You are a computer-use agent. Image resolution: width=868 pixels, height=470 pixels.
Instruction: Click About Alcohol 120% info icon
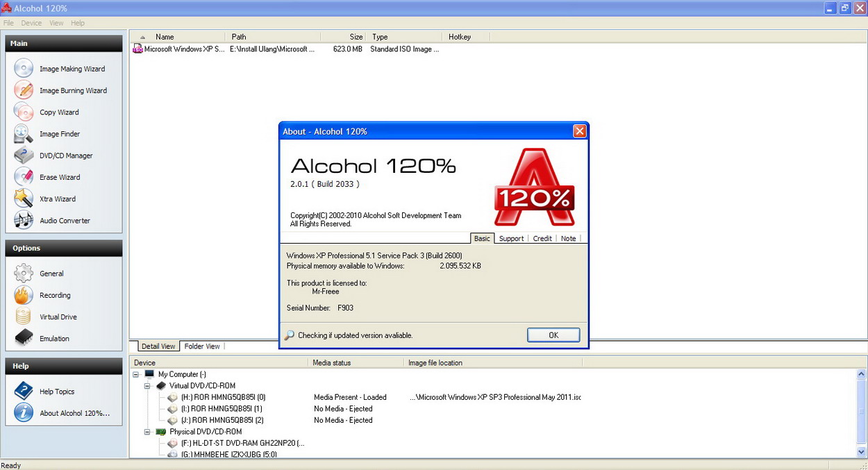[24, 412]
